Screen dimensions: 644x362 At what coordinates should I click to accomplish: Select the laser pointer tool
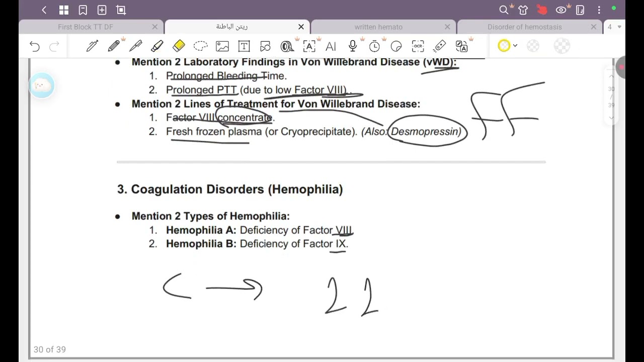440,46
